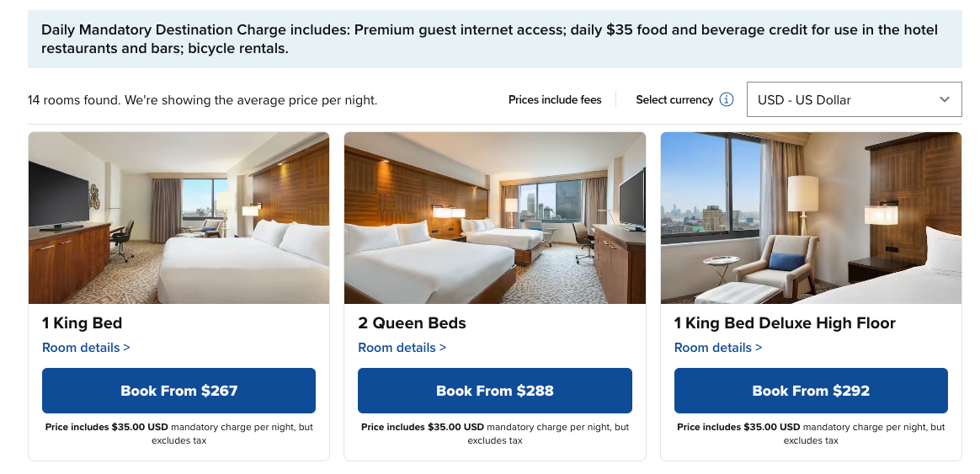Open the 2 Queen Beds room photo
The height and width of the screenshot is (474, 980).
pos(495,217)
